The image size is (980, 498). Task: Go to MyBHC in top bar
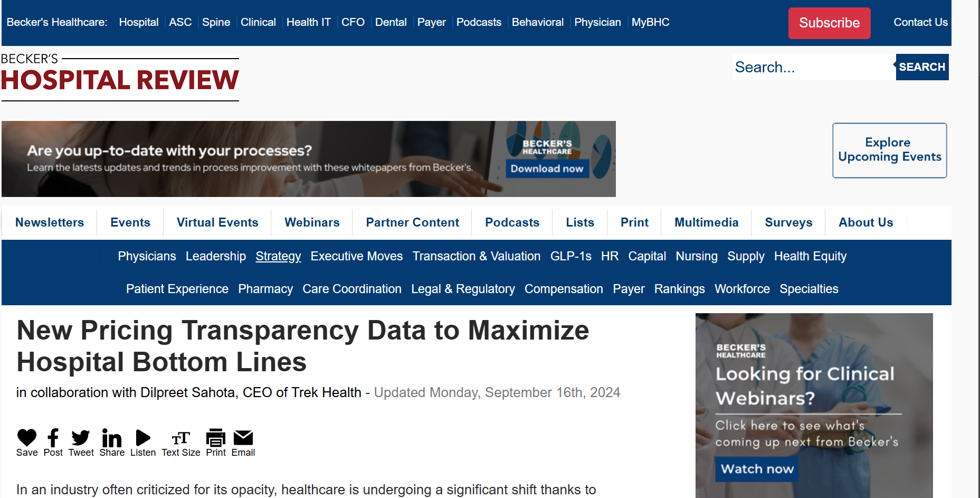coord(650,22)
